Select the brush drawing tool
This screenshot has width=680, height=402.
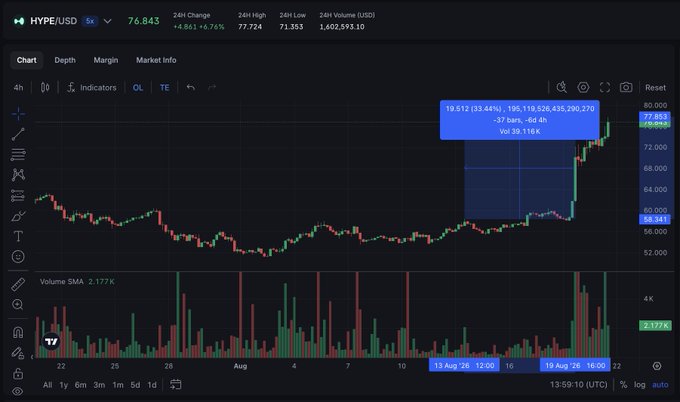tap(18, 216)
